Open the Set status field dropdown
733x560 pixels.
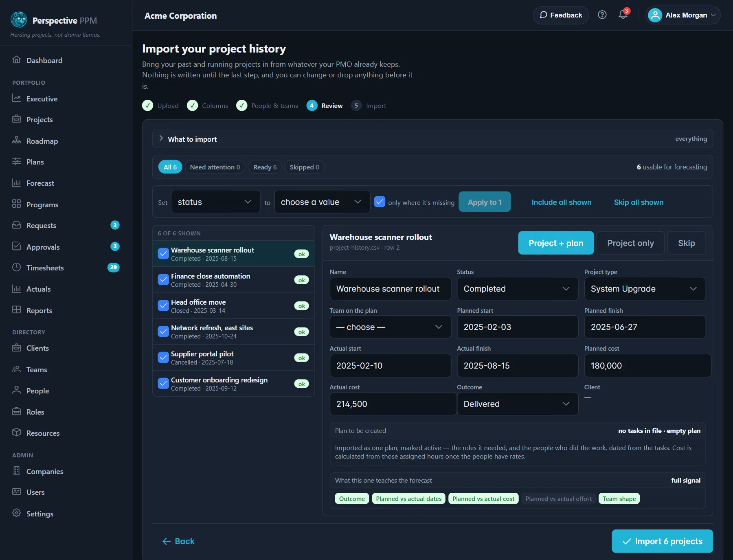click(x=215, y=202)
